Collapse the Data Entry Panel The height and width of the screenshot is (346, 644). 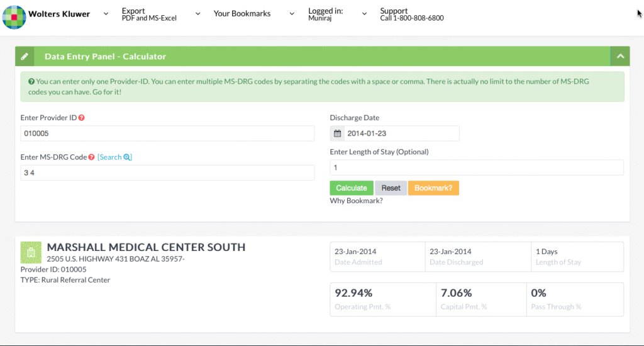(620, 57)
